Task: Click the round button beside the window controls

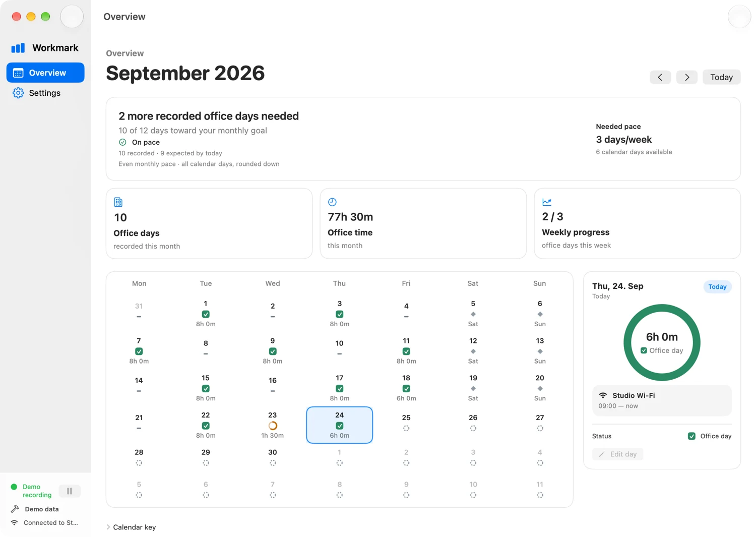Action: tap(72, 17)
